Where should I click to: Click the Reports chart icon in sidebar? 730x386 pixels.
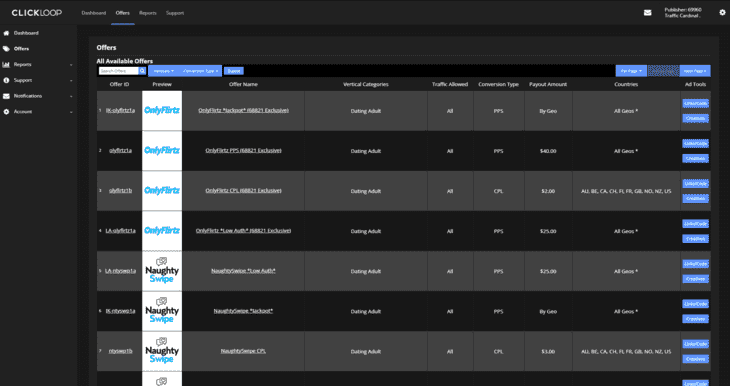(7, 65)
